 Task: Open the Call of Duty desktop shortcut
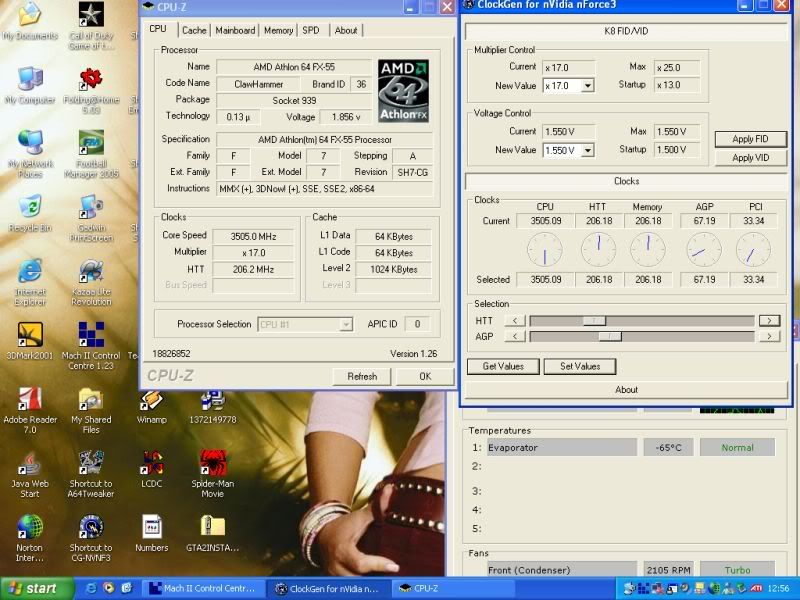[x=91, y=26]
